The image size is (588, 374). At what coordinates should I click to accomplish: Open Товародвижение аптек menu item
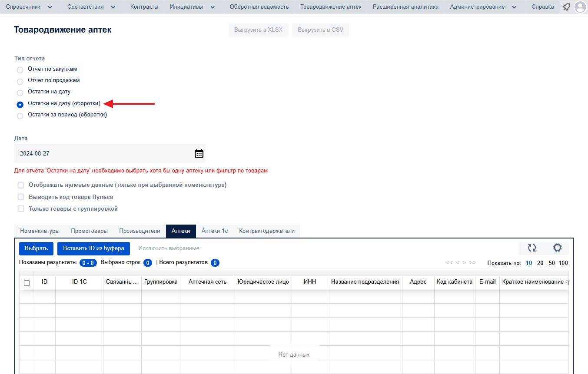(x=331, y=7)
